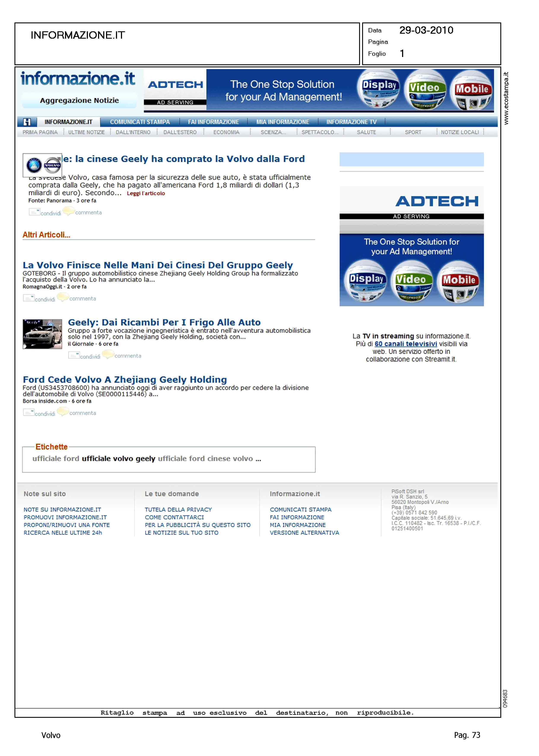539x756 pixels.
Task: Open 'Ford Cede Volvo A Zhejiang' headline
Action: pos(125,380)
